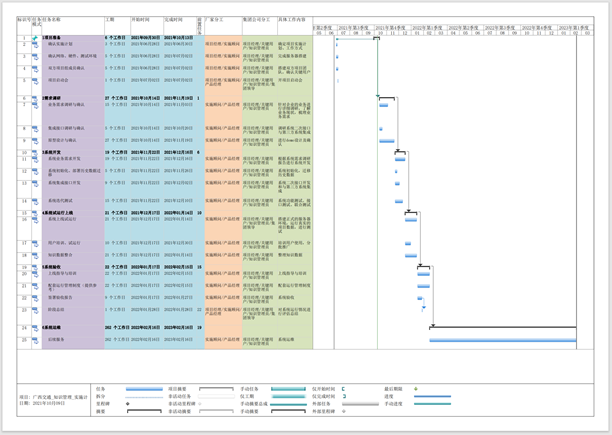Click task-mode icon for 签署验收报告 row
612x435 pixels.
click(35, 298)
